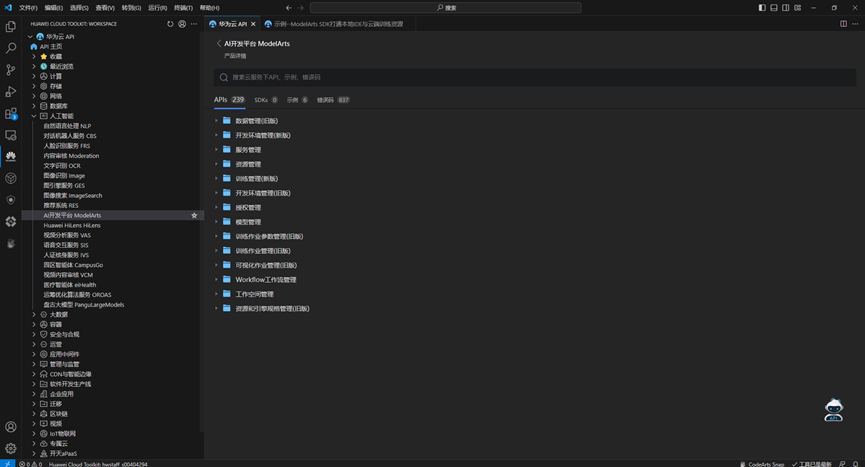Viewport: 865px width, 467px height.
Task: Select Huawei HiLens service row
Action: tap(72, 225)
